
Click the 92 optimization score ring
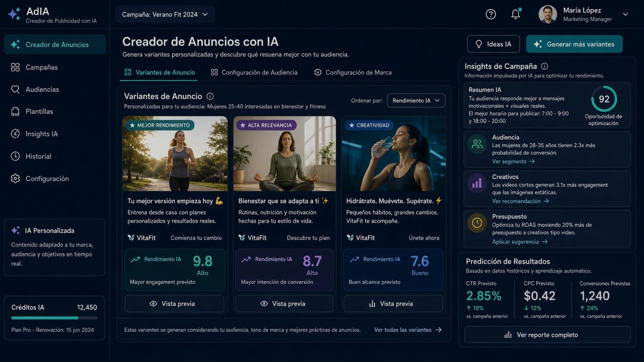(604, 99)
